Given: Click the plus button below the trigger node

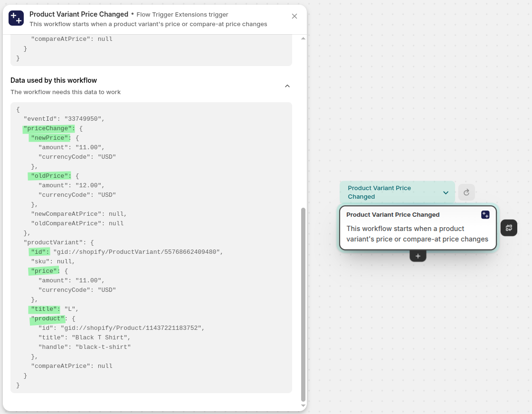Looking at the screenshot, I should [418, 256].
